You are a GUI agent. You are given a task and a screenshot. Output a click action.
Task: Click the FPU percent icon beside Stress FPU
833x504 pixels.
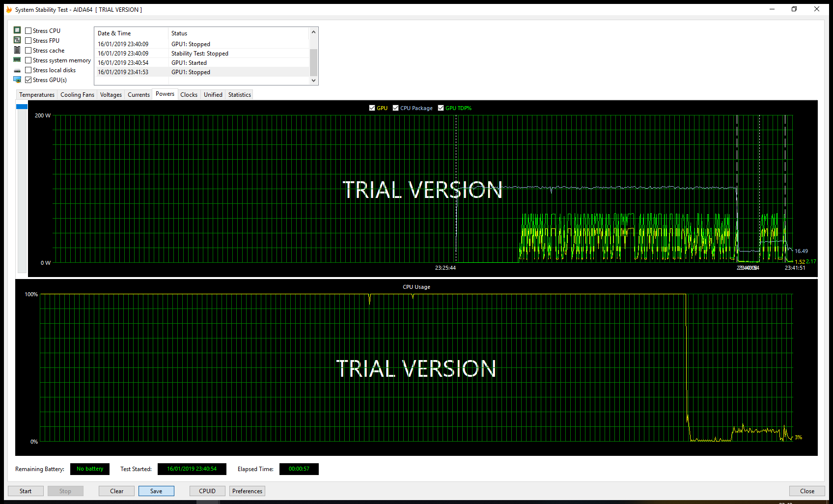(17, 40)
